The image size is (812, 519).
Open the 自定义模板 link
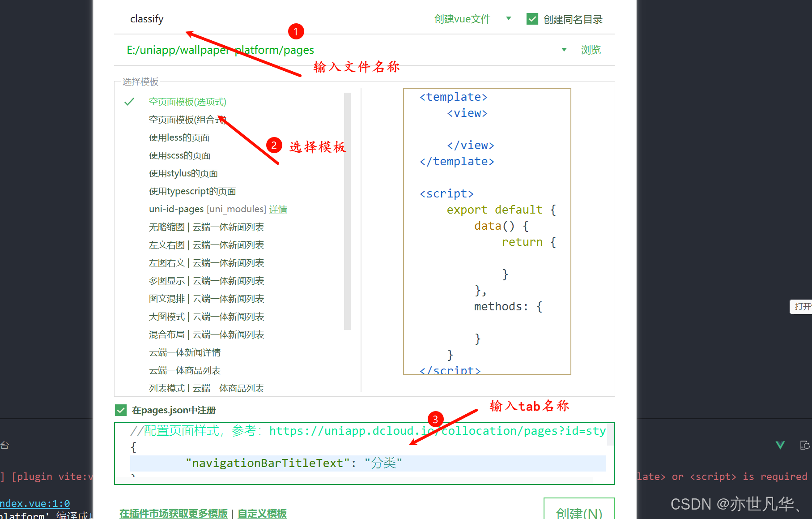pyautogui.click(x=262, y=513)
